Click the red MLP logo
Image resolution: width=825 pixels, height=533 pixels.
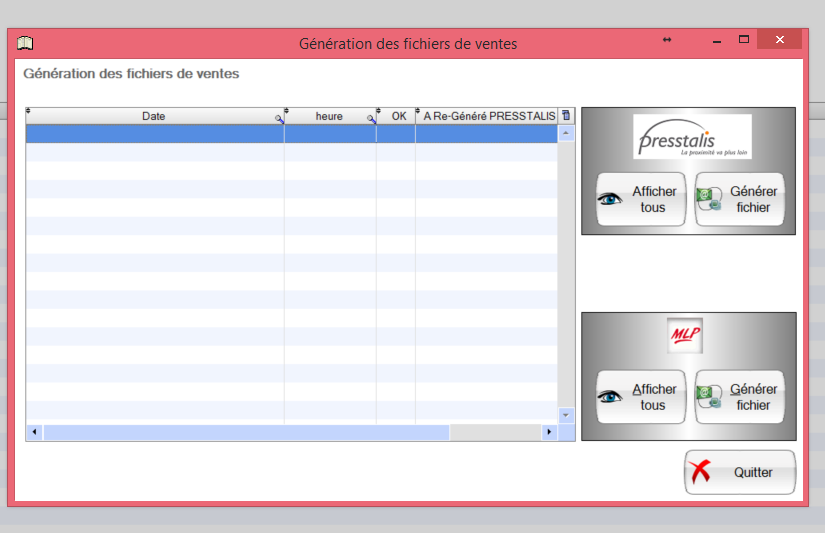(x=686, y=335)
